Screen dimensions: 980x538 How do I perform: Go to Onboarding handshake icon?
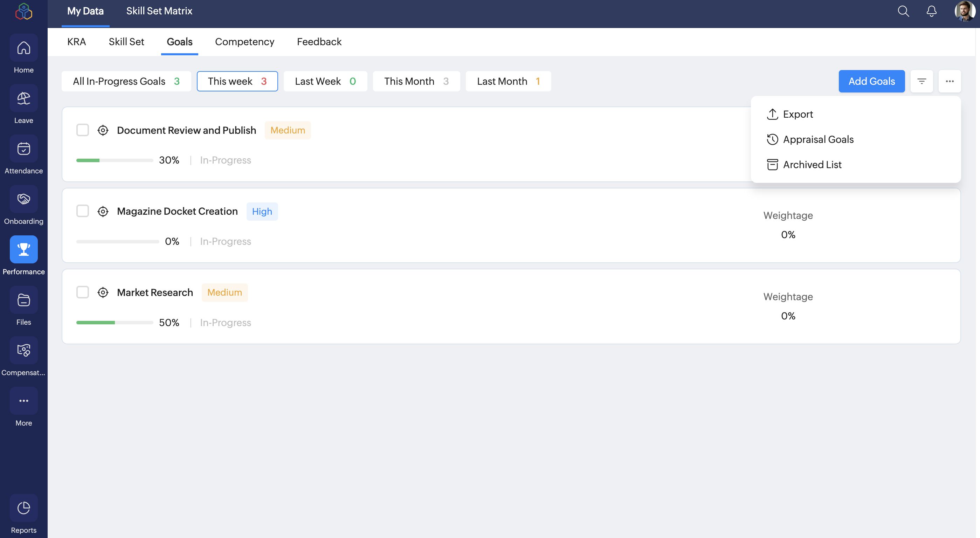(x=23, y=199)
